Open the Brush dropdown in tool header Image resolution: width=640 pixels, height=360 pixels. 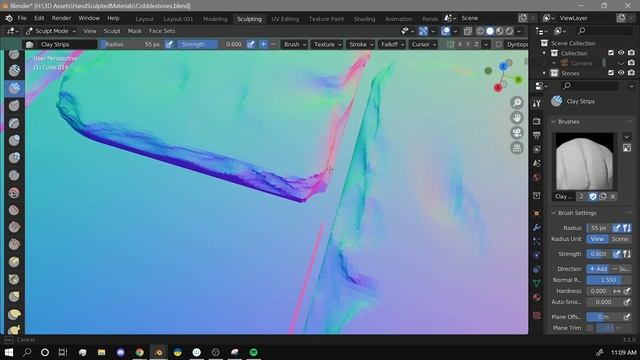[x=295, y=44]
